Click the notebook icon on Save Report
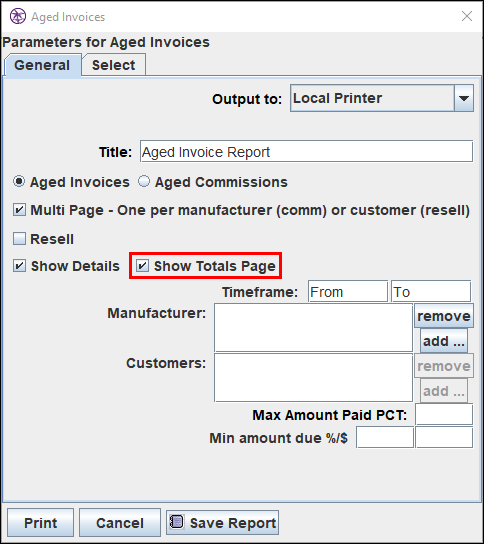Screen dimensions: 484x544 [x=177, y=522]
